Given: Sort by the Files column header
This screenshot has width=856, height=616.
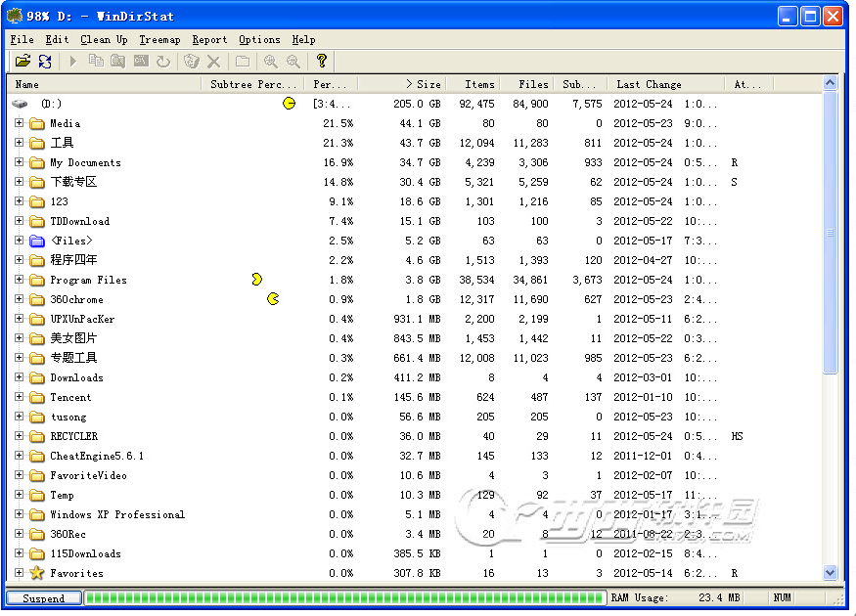Looking at the screenshot, I should click(x=525, y=84).
